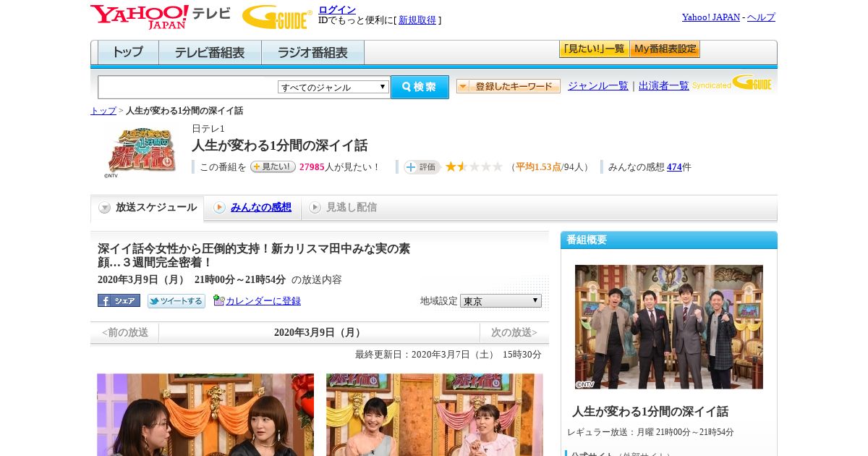Click the 「見たい!」一覧 button
The width and height of the screenshot is (868, 456).
point(594,49)
